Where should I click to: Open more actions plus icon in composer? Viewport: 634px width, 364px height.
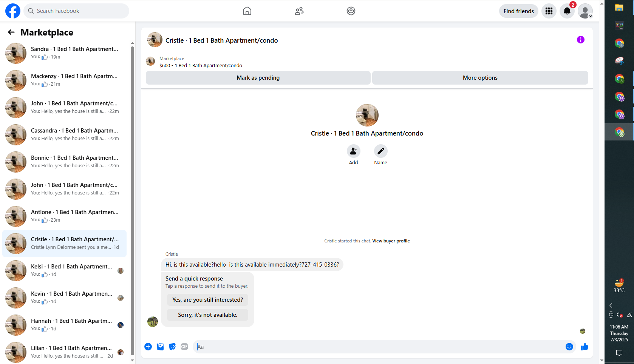148,347
